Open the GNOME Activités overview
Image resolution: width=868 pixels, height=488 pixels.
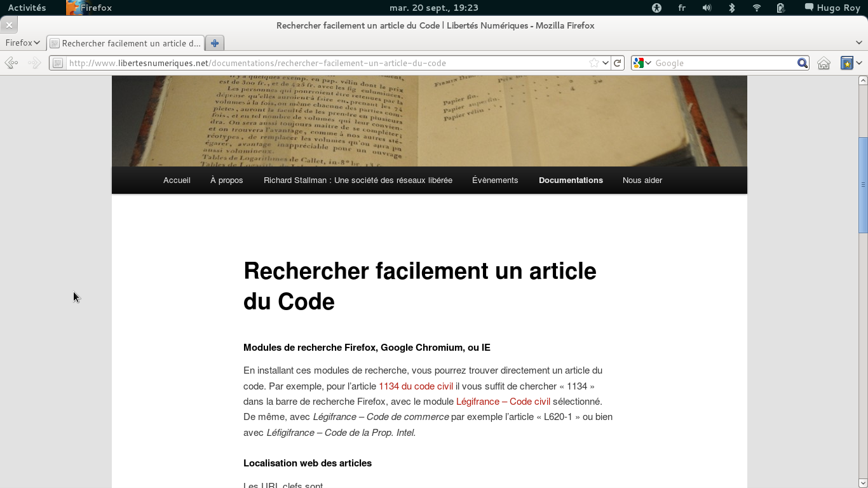tap(27, 8)
